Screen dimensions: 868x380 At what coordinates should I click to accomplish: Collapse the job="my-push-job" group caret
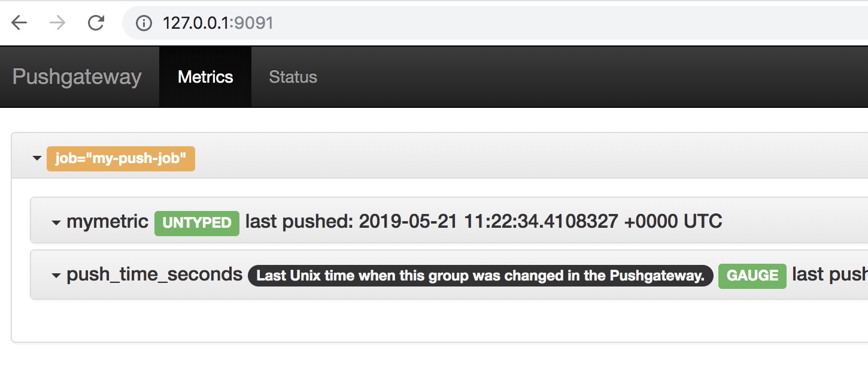point(37,159)
